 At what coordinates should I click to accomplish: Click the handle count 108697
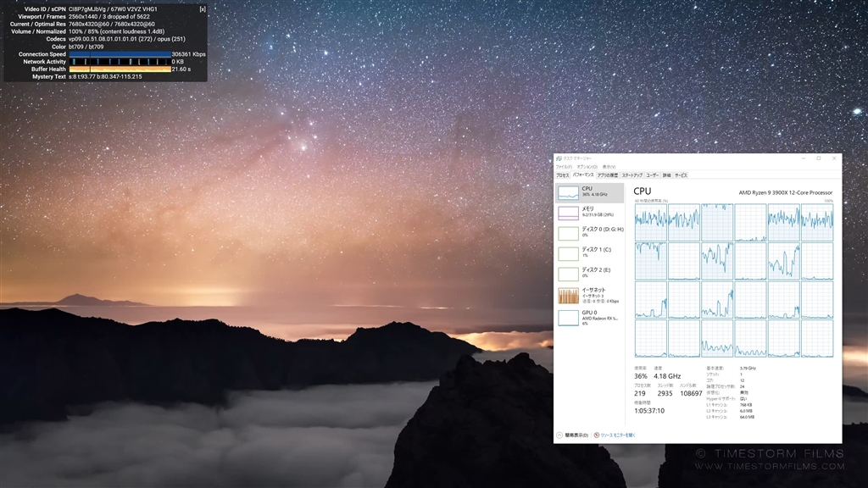(x=691, y=393)
